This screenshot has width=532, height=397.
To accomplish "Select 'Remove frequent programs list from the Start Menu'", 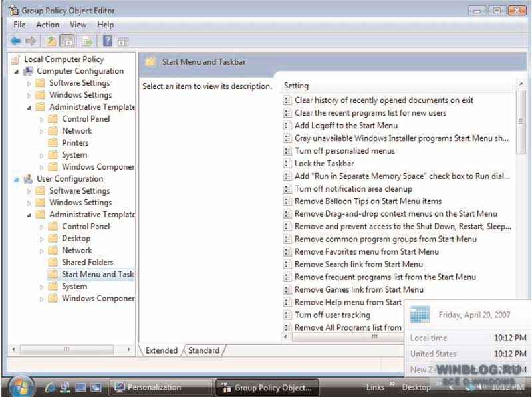I will [x=385, y=277].
